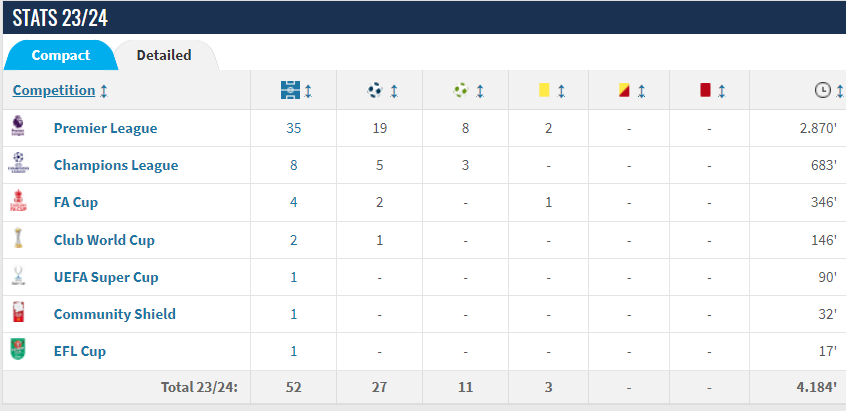Sort by minutes played arrow toggle

tap(838, 90)
